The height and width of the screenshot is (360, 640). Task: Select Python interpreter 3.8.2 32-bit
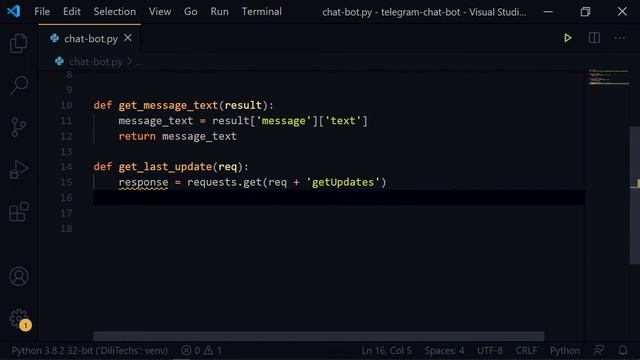click(x=89, y=350)
